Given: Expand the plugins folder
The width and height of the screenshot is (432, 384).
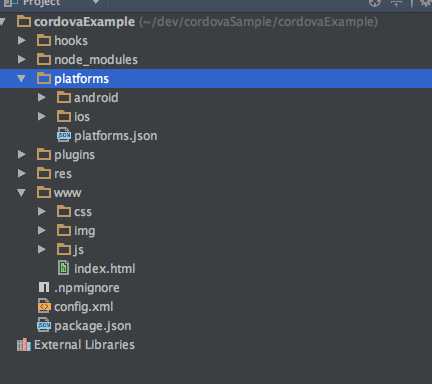Looking at the screenshot, I should pos(22,155).
